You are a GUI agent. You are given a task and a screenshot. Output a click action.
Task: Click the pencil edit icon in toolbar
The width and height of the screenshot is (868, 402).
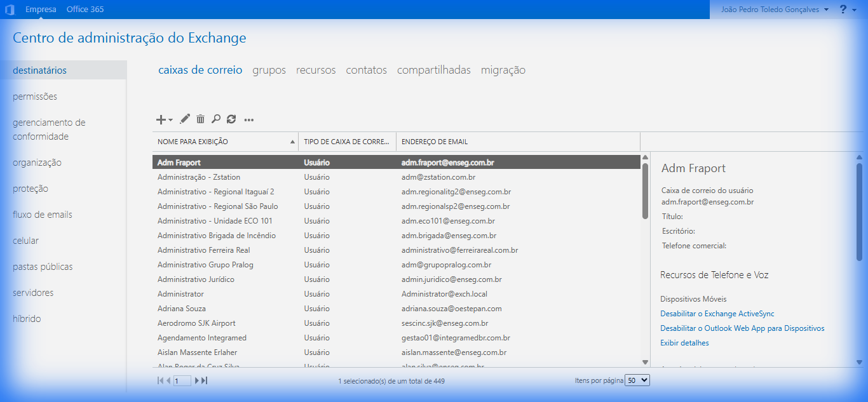click(x=185, y=119)
